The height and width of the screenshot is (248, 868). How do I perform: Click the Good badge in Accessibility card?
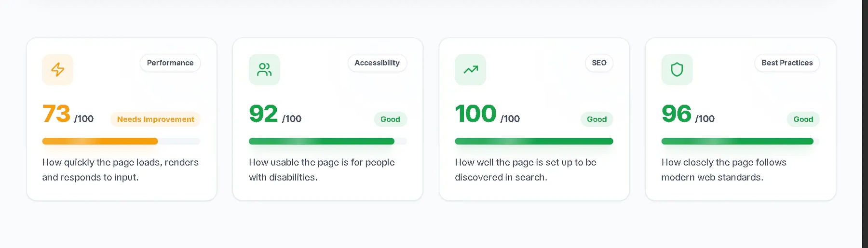391,119
